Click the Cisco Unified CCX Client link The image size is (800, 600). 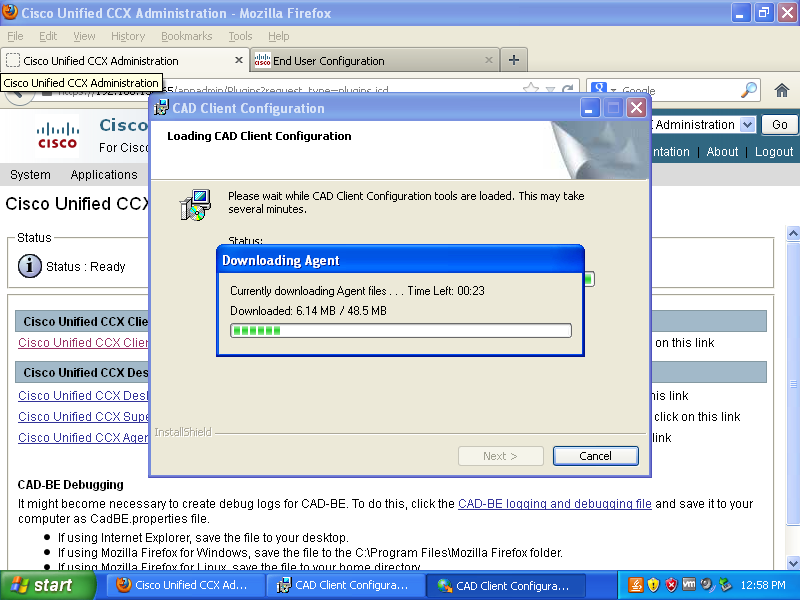pyautogui.click(x=83, y=342)
